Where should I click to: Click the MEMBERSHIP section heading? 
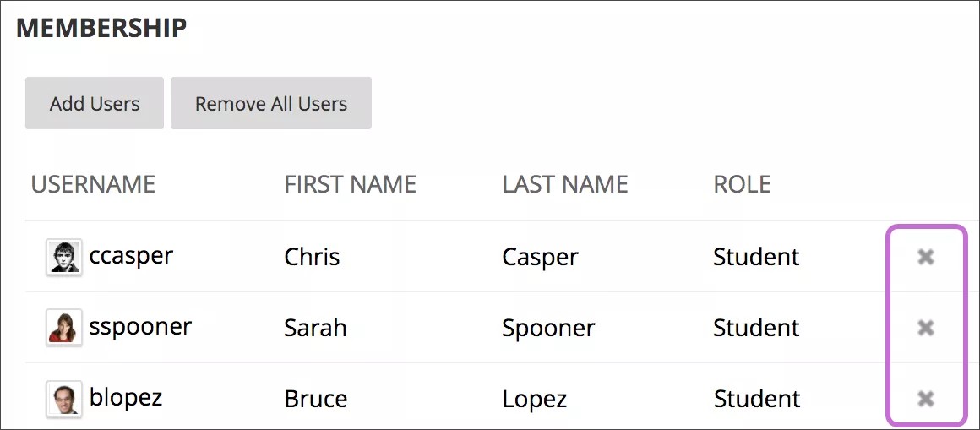coord(101,28)
